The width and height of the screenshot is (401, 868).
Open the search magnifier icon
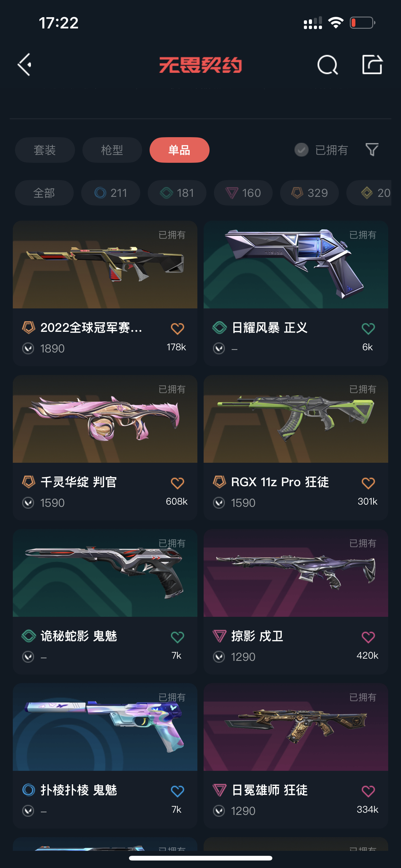pos(327,65)
